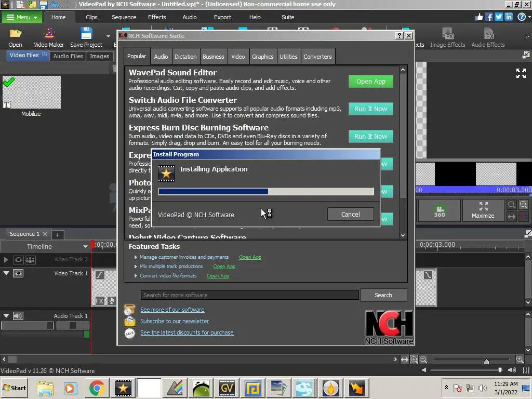Zoom out of the preview with magnifier
The width and height of the screenshot is (532, 399).
point(512,205)
